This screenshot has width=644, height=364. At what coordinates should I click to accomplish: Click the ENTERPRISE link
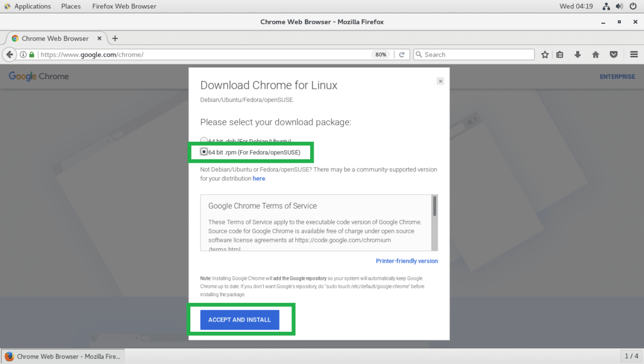[x=617, y=76]
